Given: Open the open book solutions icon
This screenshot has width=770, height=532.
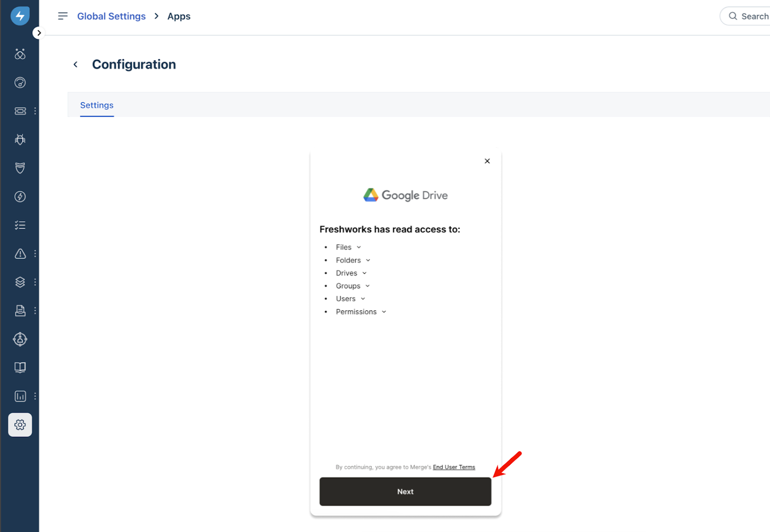Looking at the screenshot, I should click(x=20, y=367).
